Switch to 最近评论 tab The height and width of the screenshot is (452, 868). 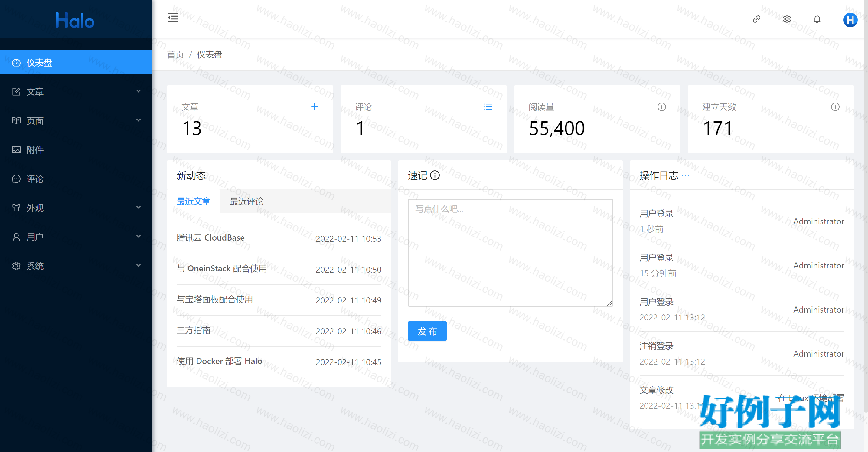coord(246,201)
